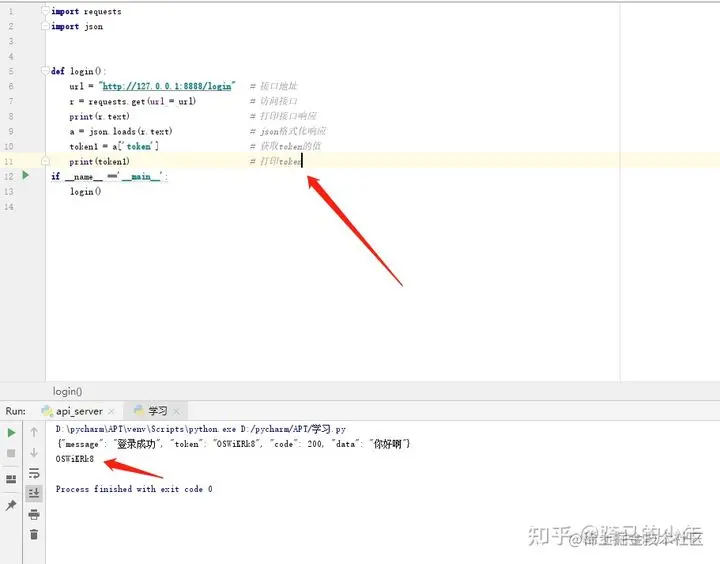Click the 'Run:' panel label
Screen dimensions: 720x564
(x=16, y=411)
